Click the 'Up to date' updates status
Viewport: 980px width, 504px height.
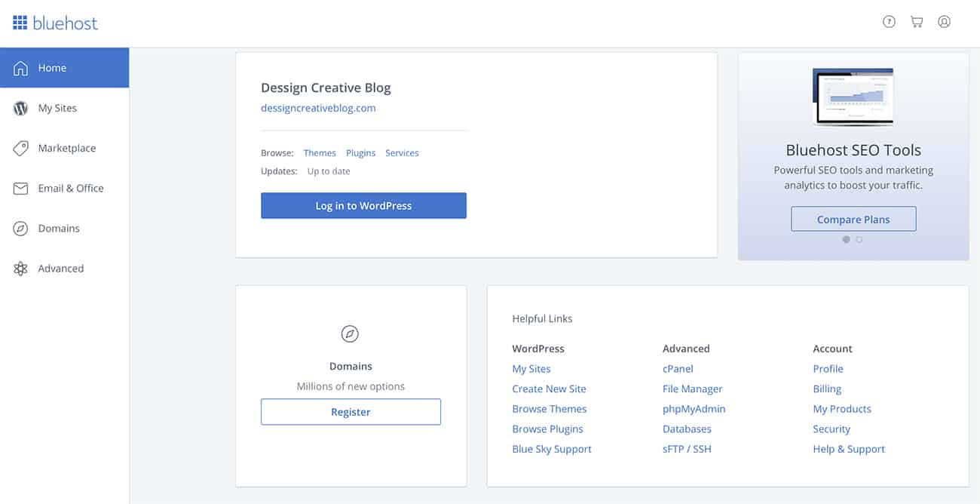click(x=329, y=171)
